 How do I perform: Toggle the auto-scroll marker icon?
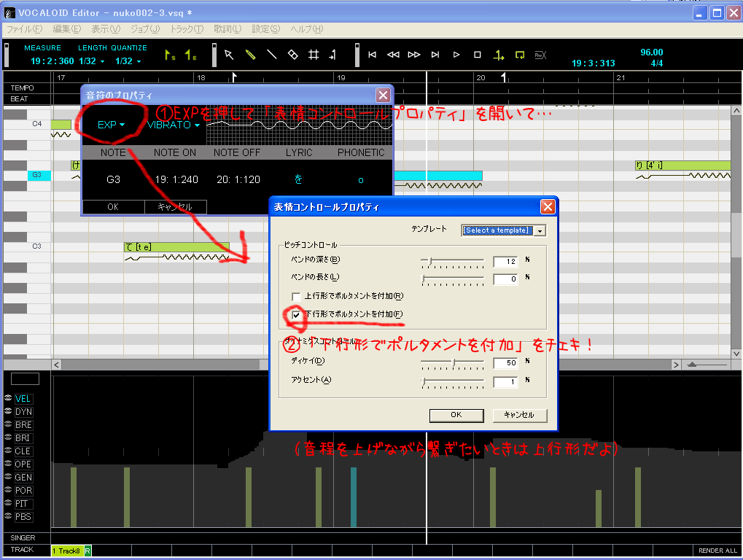pos(499,55)
